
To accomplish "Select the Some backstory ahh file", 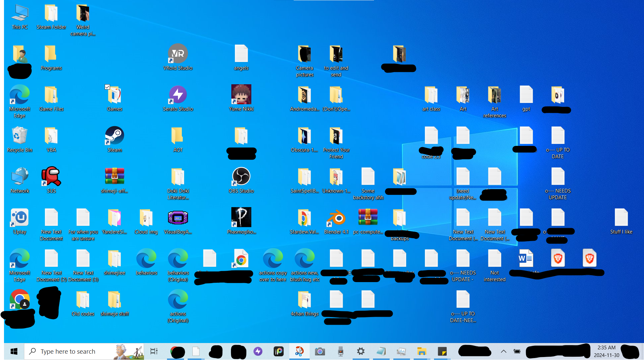I will 368,183.
